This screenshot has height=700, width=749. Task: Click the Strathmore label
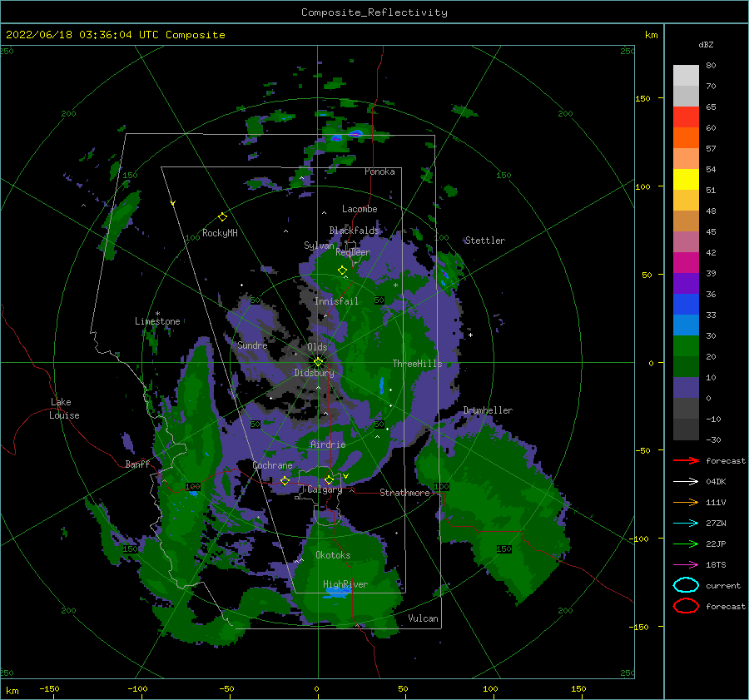(x=404, y=493)
